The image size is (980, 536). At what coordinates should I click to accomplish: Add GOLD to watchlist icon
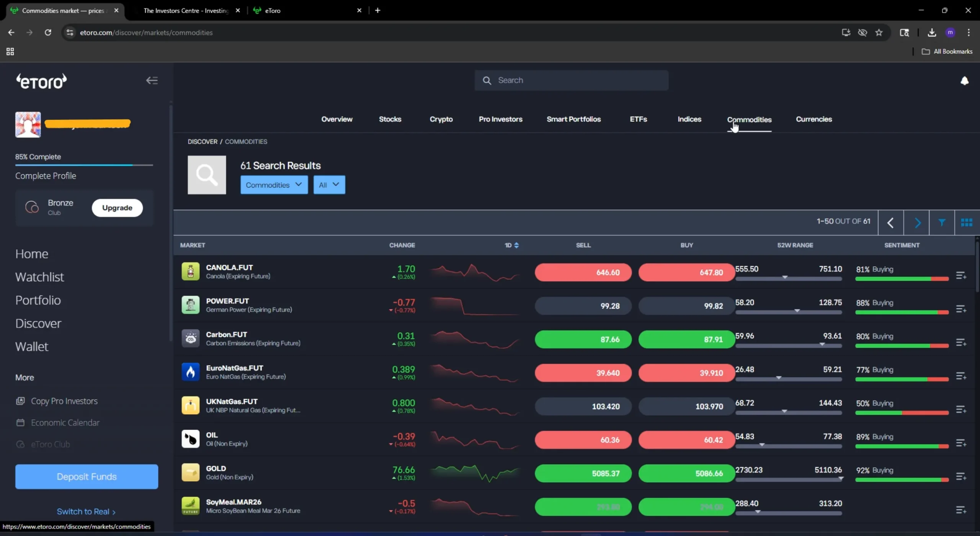tap(961, 476)
